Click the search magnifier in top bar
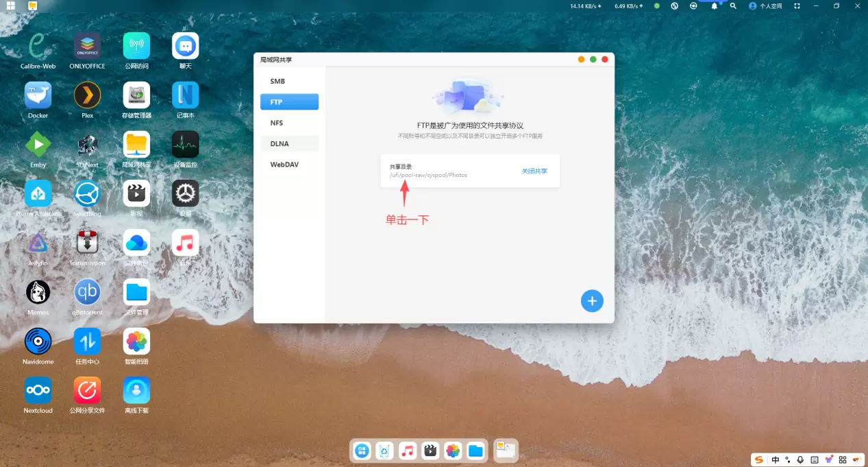This screenshot has width=868, height=467. (x=733, y=5)
